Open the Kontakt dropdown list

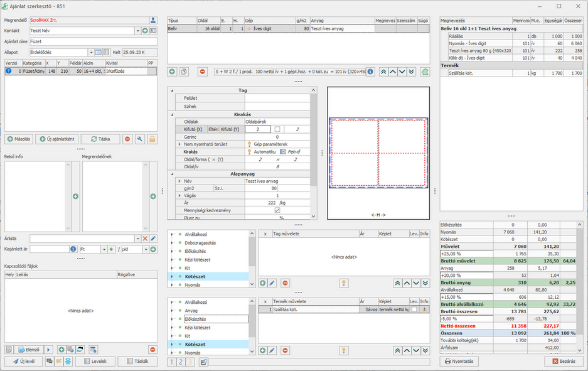tap(137, 31)
